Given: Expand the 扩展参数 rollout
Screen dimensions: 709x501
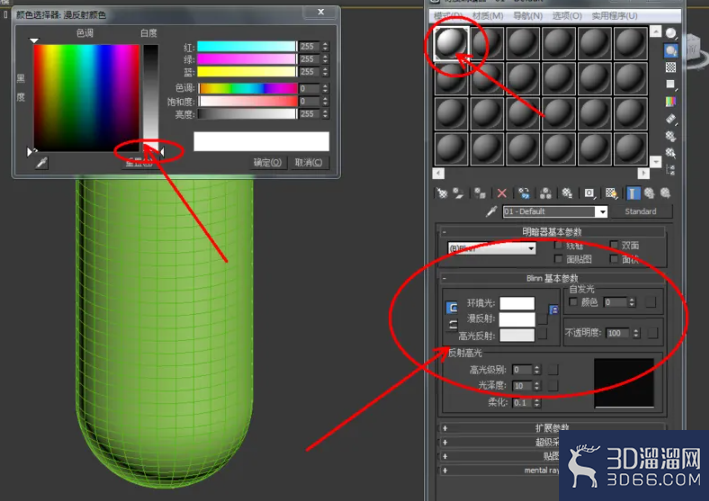Looking at the screenshot, I should [552, 428].
